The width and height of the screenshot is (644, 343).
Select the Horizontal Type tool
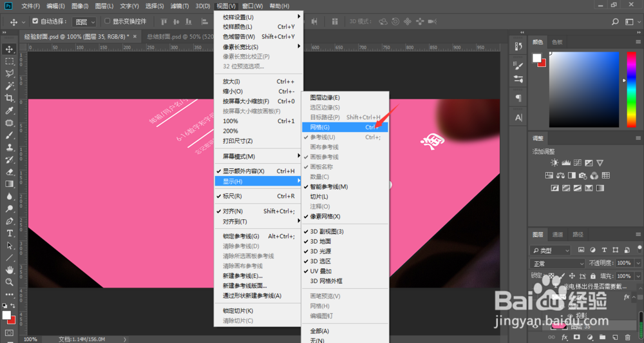point(9,233)
